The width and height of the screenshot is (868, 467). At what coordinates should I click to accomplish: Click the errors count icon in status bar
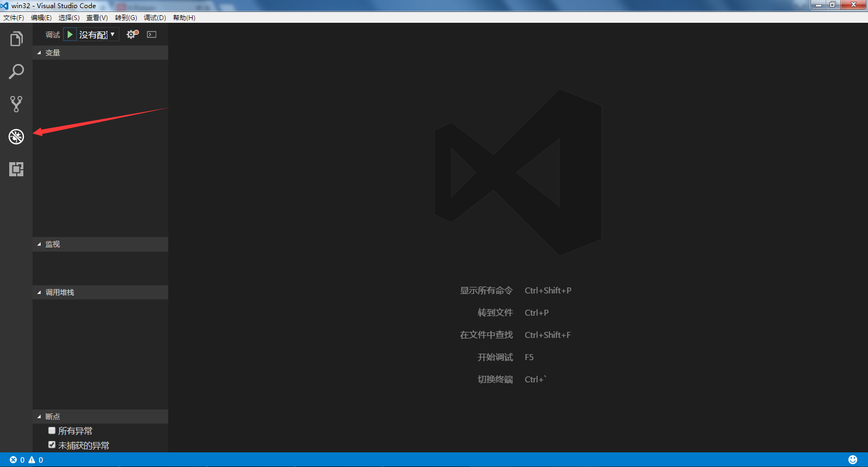pyautogui.click(x=17, y=460)
